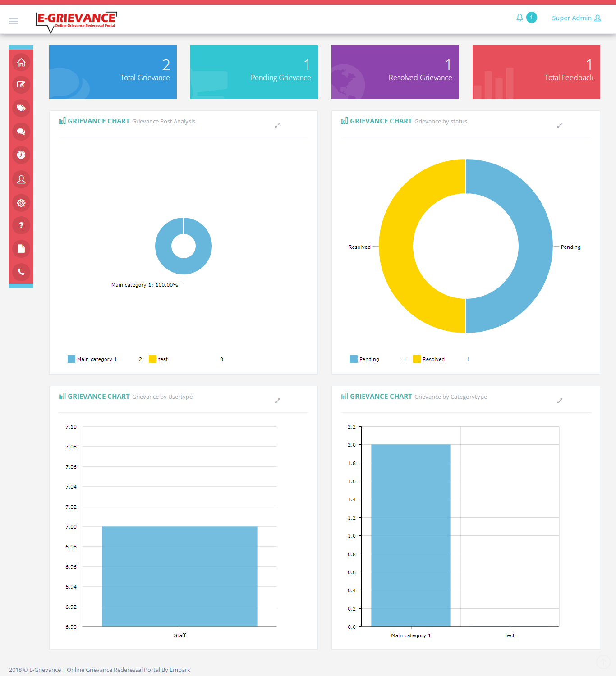
Task: Open the question mark help icon
Action: point(21,225)
